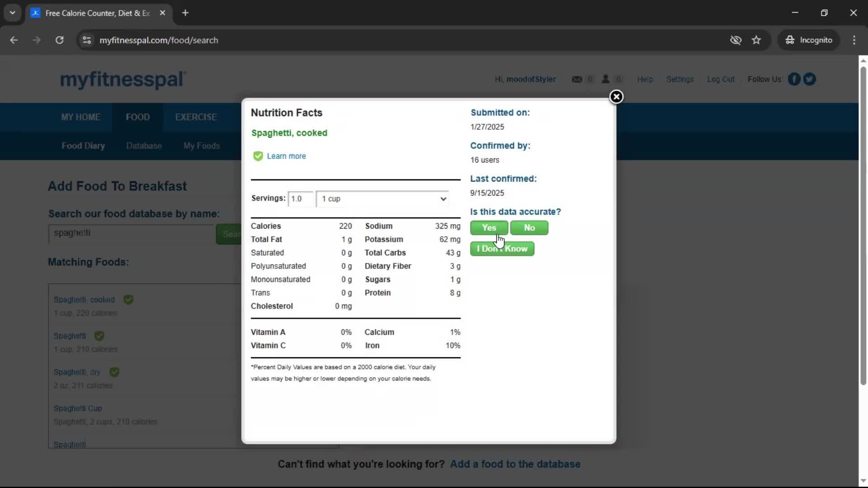Click the browser forward arrow
The width and height of the screenshot is (868, 488).
[x=37, y=40]
